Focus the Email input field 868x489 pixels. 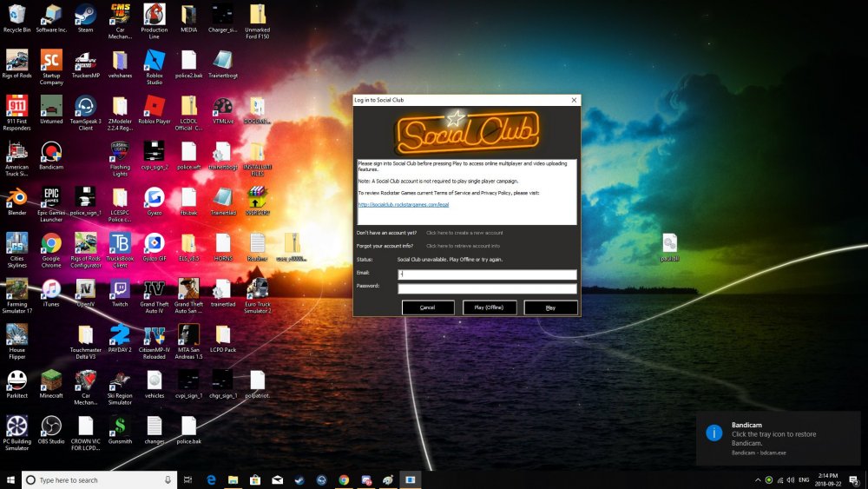point(487,274)
